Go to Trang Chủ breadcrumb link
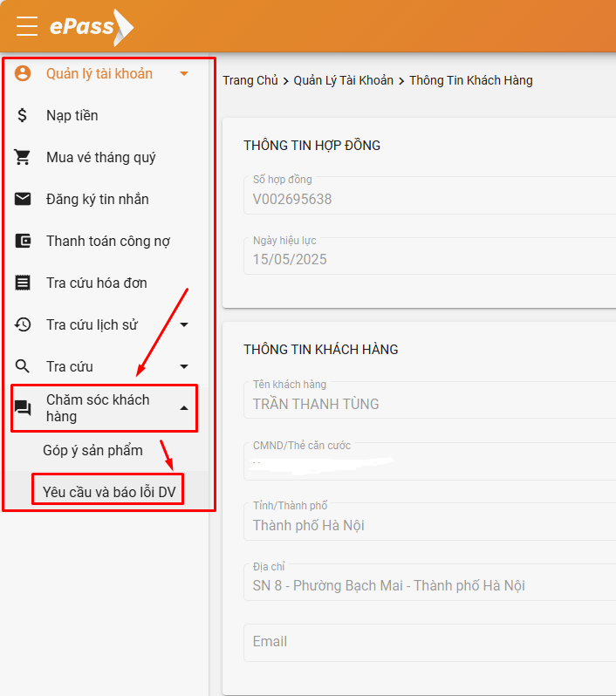The image size is (616, 696). 250,80
